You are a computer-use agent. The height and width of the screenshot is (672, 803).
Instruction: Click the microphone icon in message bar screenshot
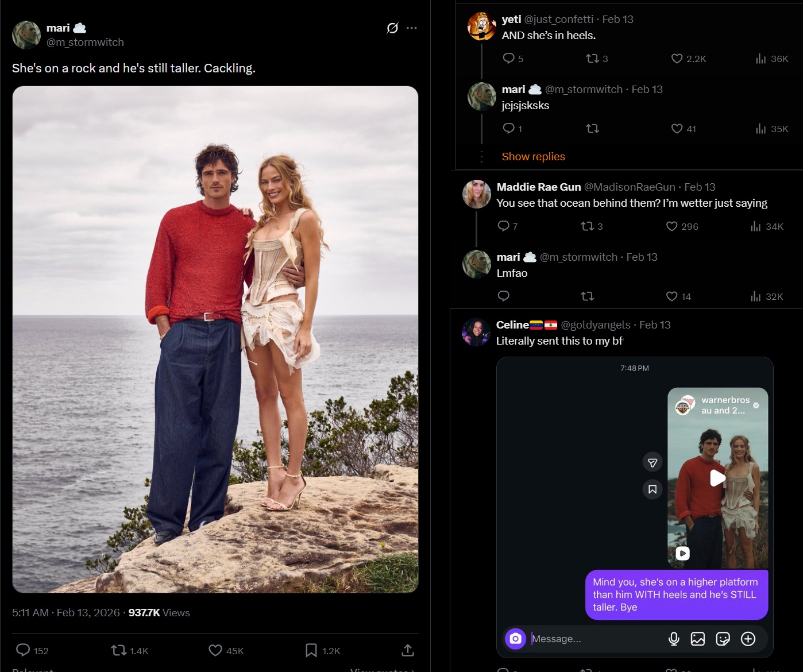674,639
